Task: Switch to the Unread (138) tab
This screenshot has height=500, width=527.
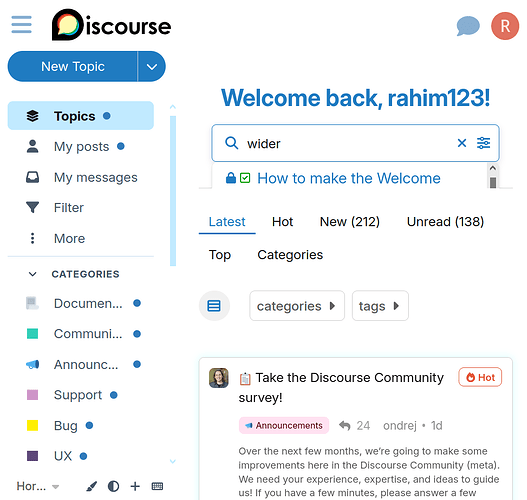Action: pyautogui.click(x=445, y=222)
